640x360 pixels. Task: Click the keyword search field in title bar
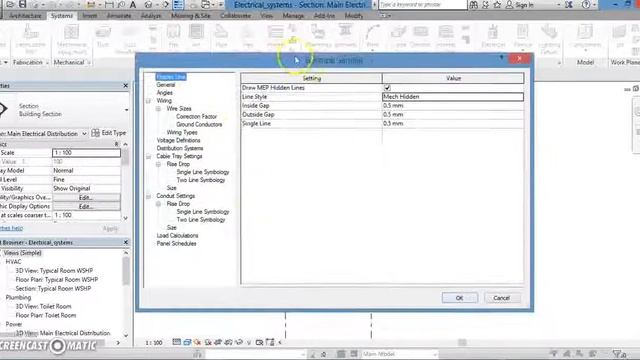tap(422, 4)
